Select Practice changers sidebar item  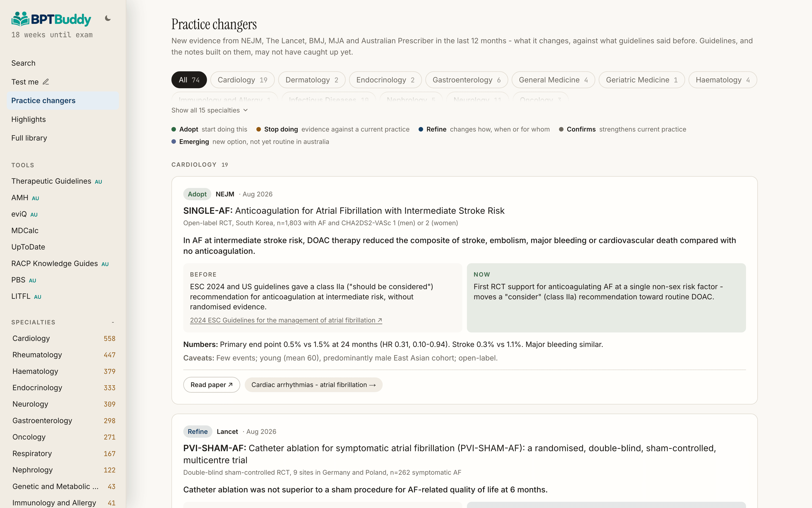pos(63,101)
